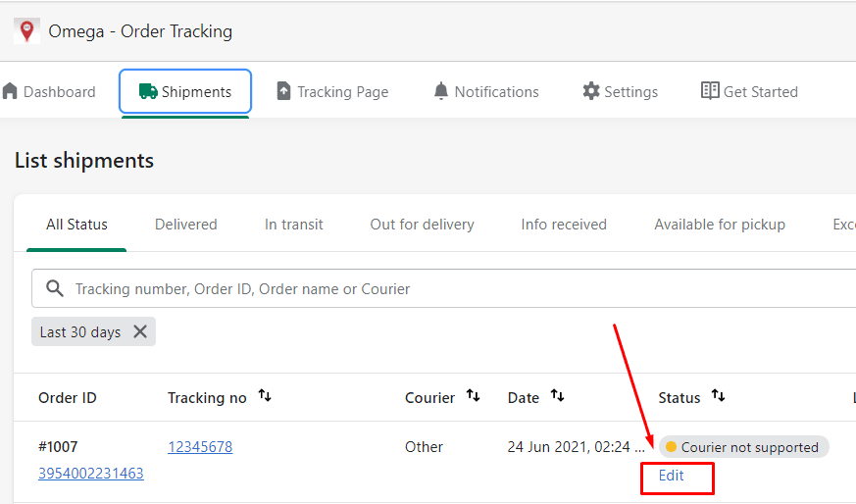Screen dimensions: 856x504
Task: Sort shipments by Status column arrows
Action: tap(718, 396)
